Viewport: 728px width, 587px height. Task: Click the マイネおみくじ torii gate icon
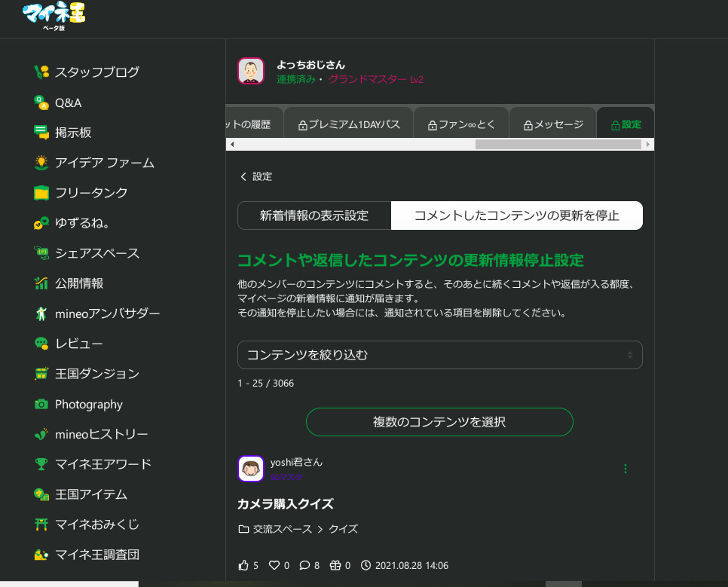(x=41, y=524)
